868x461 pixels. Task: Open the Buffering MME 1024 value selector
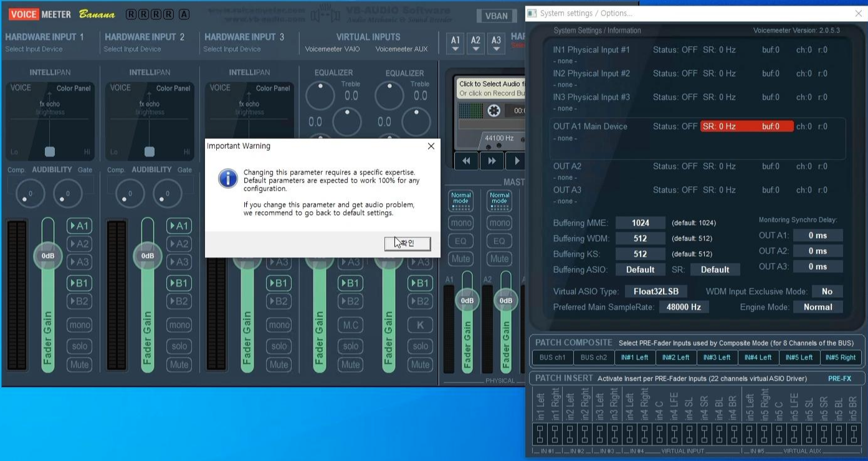coord(641,222)
